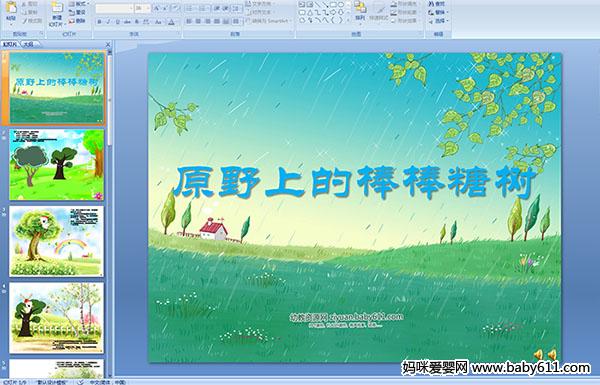Click the increase font size icon
Viewport: 600px width, 385px height.
pos(157,8)
